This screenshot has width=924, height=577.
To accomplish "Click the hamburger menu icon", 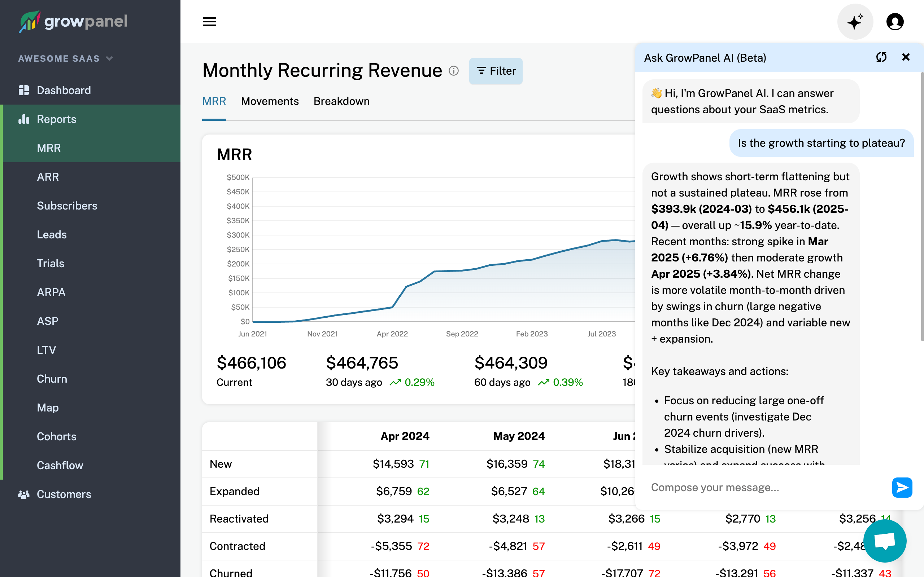I will pyautogui.click(x=209, y=22).
